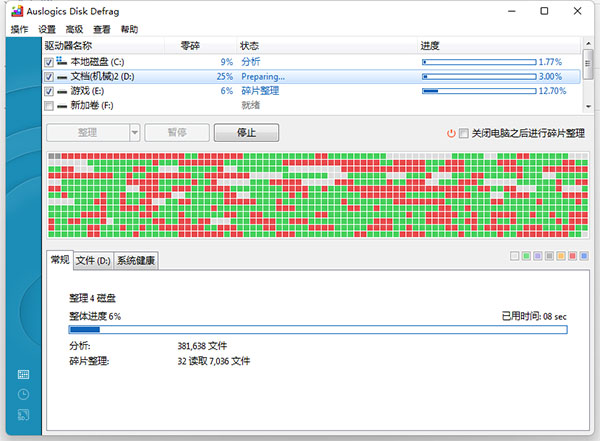Viewport: 600px width, 441px height.
Task: Open the 操作 menu
Action: click(x=20, y=30)
